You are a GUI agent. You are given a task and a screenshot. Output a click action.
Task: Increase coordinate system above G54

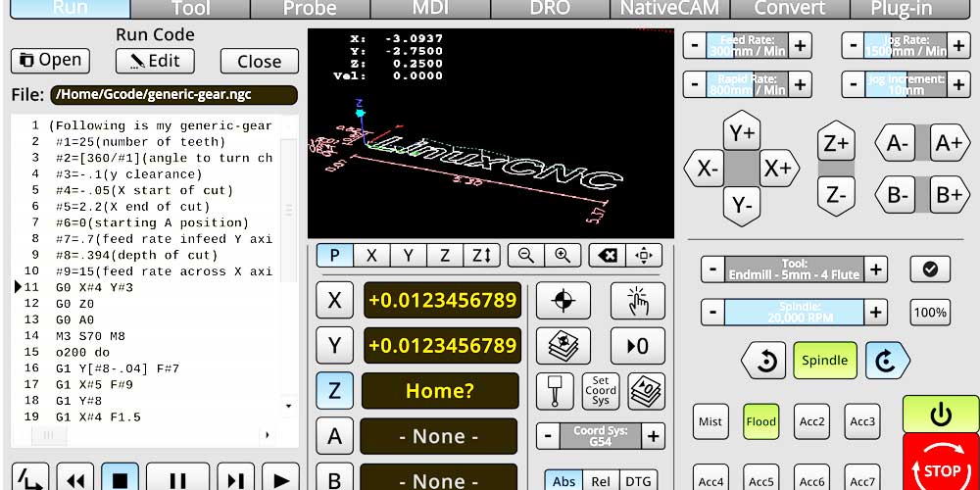click(x=653, y=436)
